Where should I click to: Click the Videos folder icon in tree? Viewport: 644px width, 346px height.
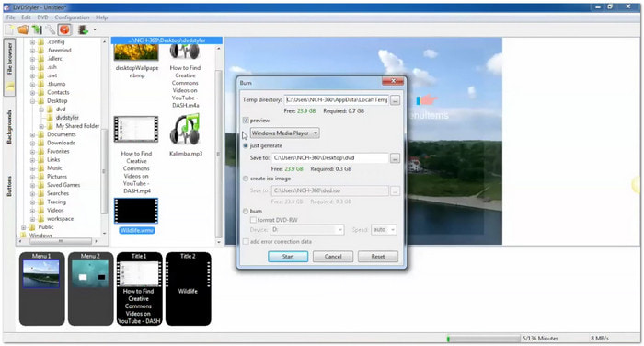click(41, 210)
